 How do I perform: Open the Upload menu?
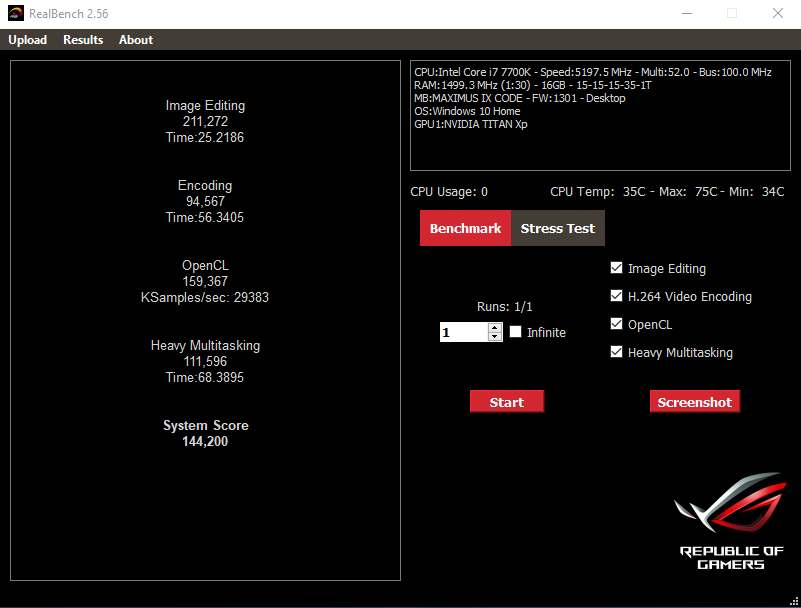(x=28, y=40)
